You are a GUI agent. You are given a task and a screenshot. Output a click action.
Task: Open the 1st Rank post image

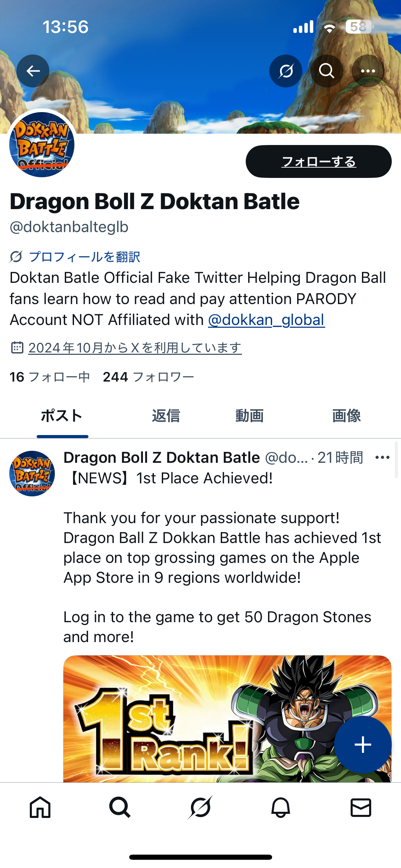point(227,719)
